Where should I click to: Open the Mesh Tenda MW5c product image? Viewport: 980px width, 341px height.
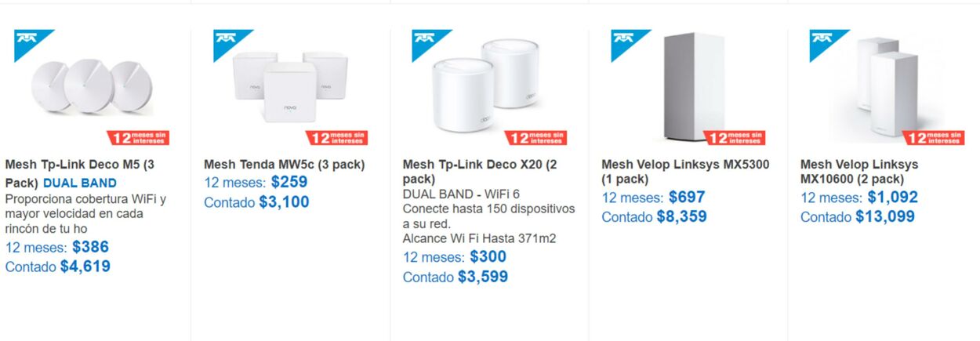coord(286,85)
